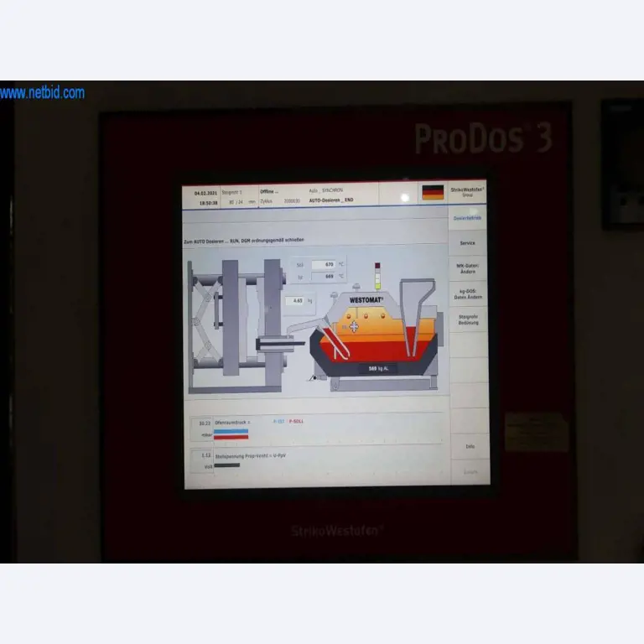Click the signal tower status indicator
This screenshot has height=644, width=644.
tap(377, 276)
